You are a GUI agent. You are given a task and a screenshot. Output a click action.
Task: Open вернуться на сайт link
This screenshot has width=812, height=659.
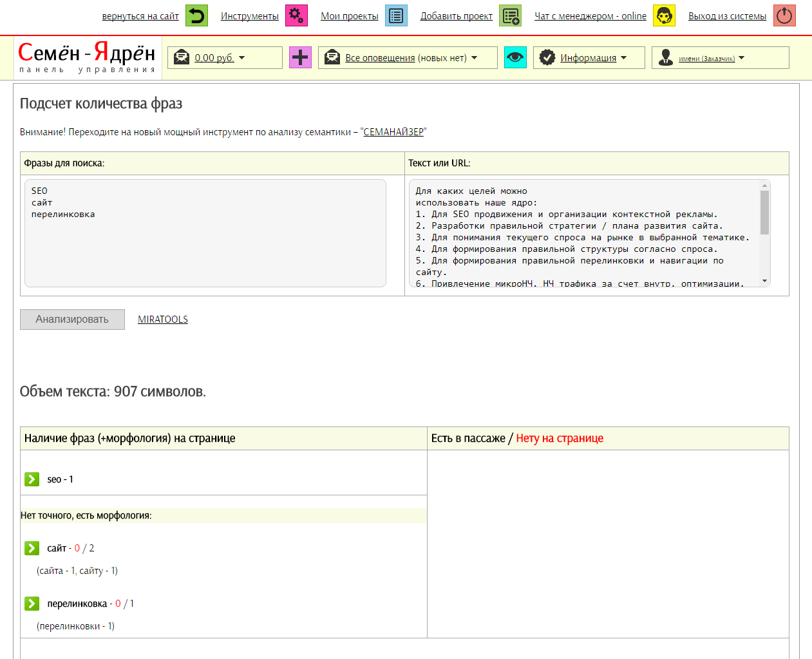[140, 16]
